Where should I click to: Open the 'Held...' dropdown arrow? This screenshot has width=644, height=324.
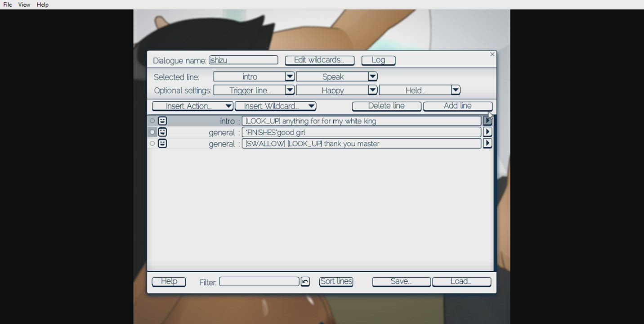[456, 90]
